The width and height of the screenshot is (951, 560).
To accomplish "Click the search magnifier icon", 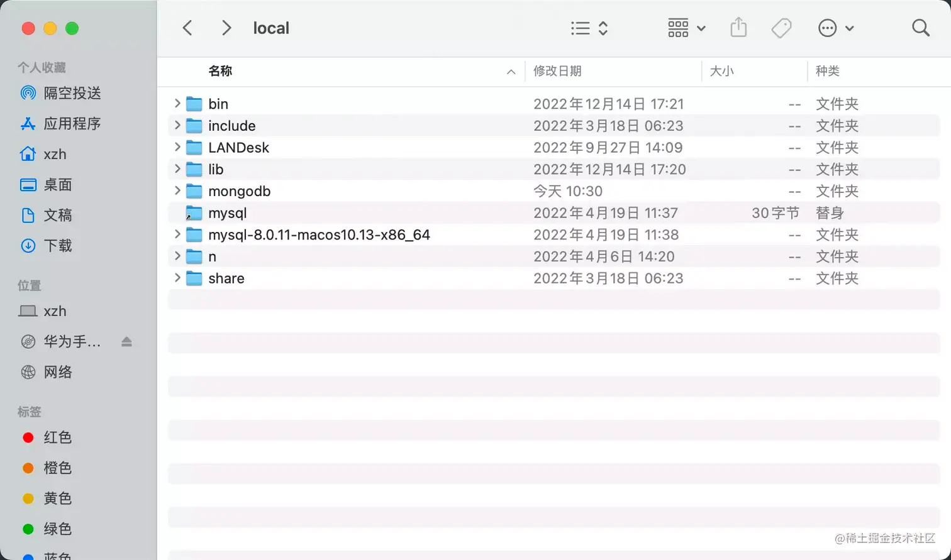I will tap(921, 28).
